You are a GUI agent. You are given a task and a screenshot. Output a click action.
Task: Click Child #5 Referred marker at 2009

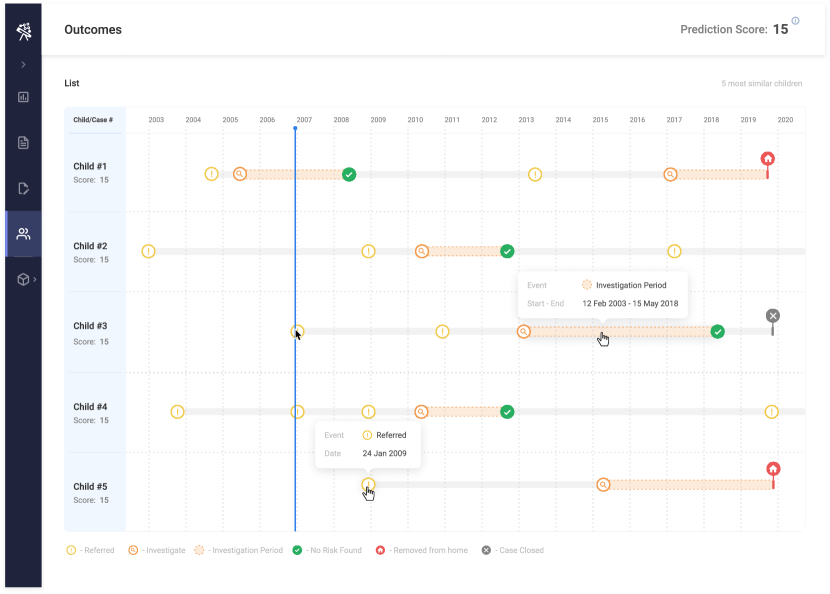(368, 485)
